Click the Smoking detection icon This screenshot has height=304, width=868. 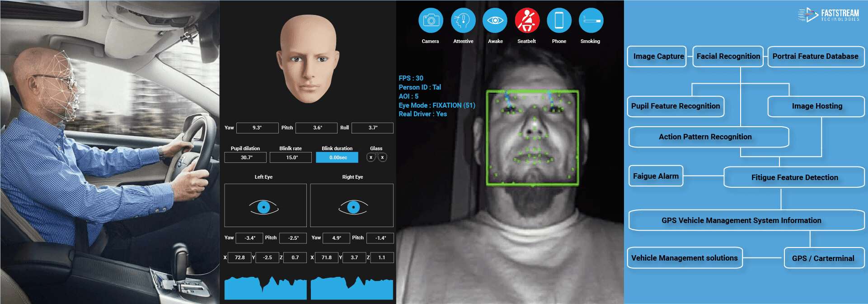(591, 20)
